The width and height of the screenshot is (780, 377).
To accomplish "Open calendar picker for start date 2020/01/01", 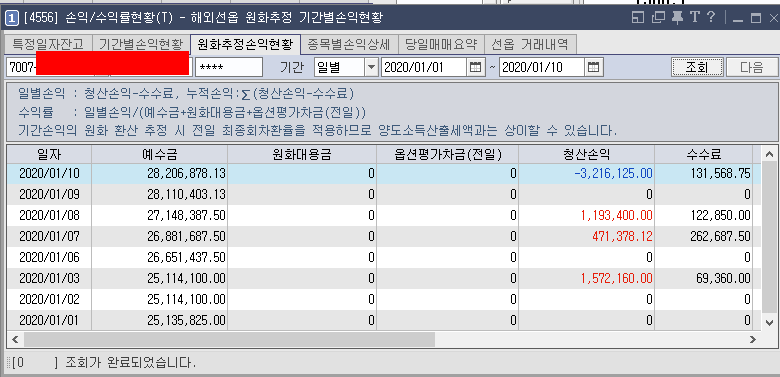I will [475, 67].
